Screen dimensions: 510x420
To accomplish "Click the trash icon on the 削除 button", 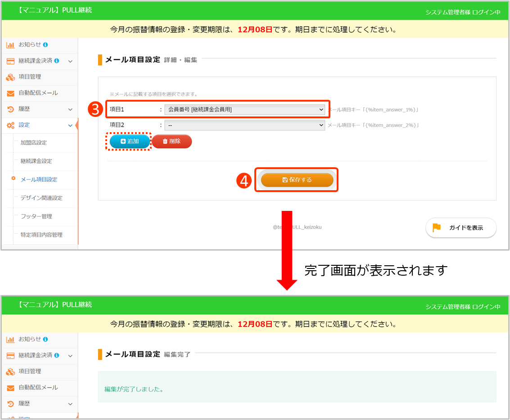I will (165, 141).
